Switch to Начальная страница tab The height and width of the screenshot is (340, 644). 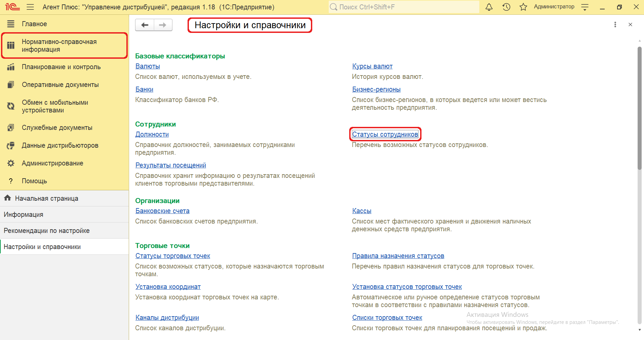tap(65, 198)
